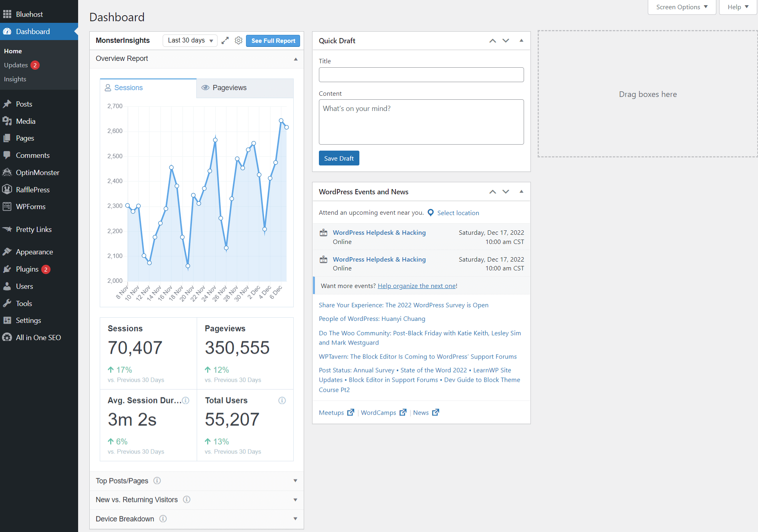The image size is (758, 532).
Task: Collapse the Quick Draft widget
Action: (x=521, y=40)
